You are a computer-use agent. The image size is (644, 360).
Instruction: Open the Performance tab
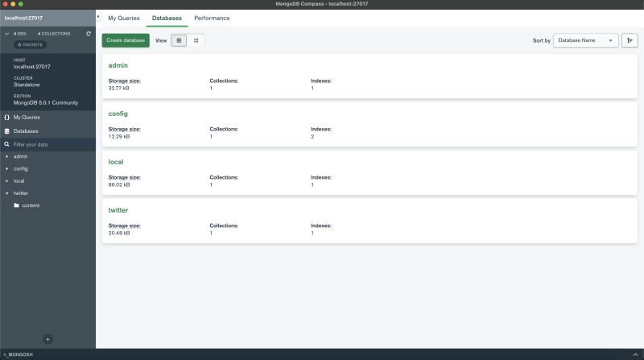pos(212,18)
